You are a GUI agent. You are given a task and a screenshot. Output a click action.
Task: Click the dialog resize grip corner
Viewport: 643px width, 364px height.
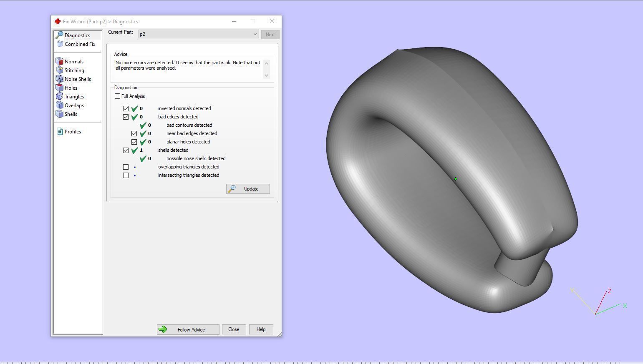(279, 334)
